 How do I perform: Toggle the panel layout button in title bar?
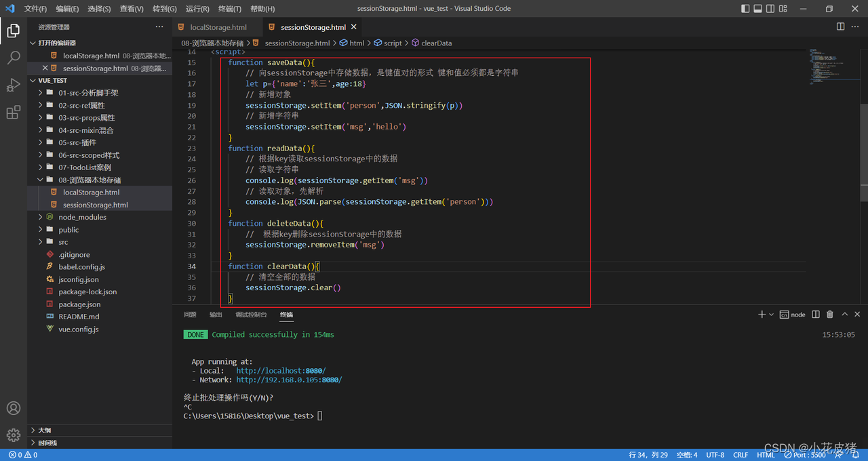[758, 9]
